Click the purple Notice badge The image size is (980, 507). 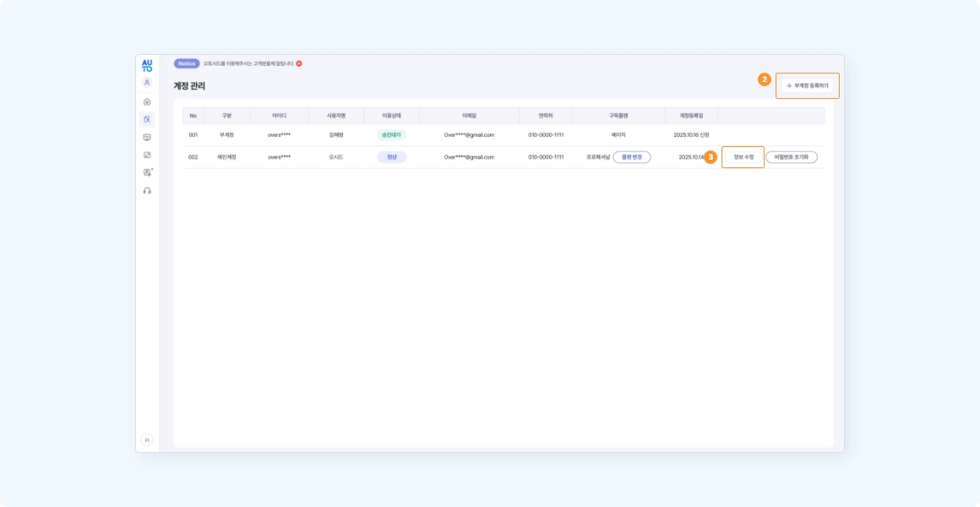coord(186,63)
